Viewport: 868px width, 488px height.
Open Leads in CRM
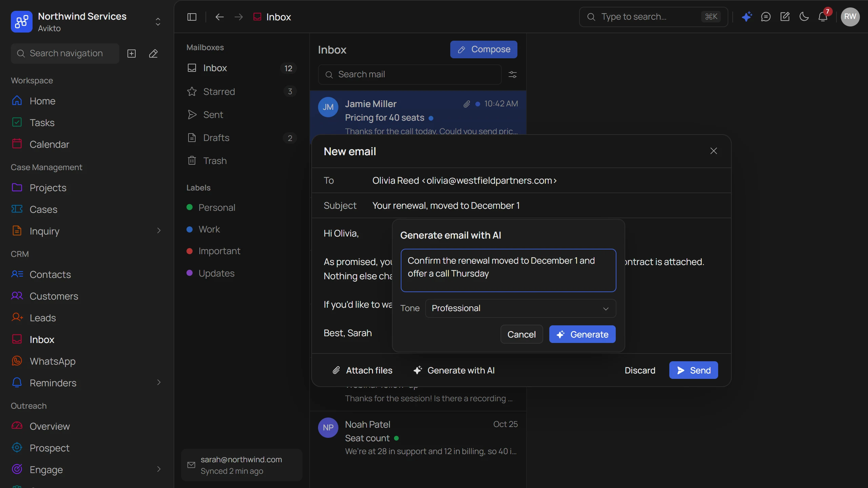tap(87, 318)
